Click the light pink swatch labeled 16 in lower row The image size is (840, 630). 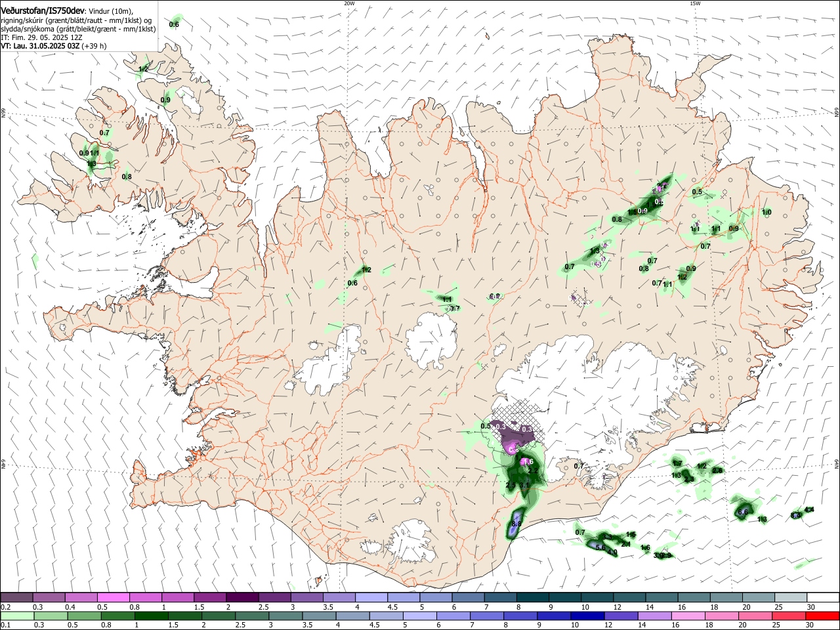[688, 616]
